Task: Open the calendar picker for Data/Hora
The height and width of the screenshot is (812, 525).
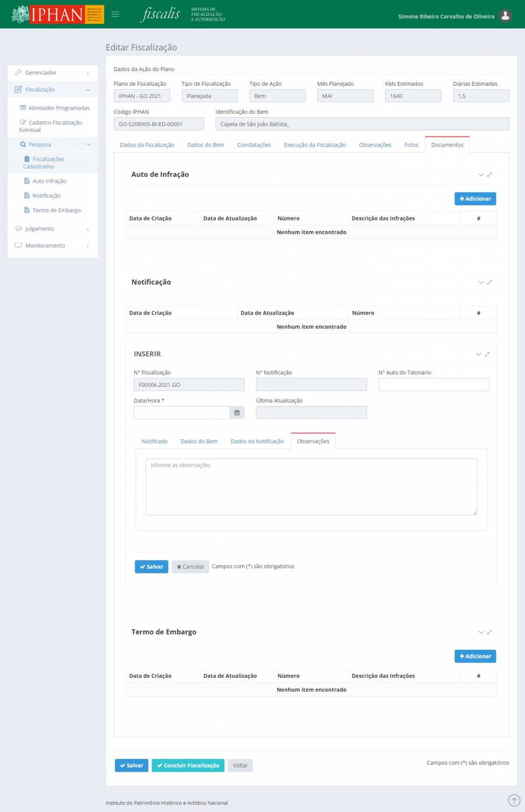Action: pos(237,413)
